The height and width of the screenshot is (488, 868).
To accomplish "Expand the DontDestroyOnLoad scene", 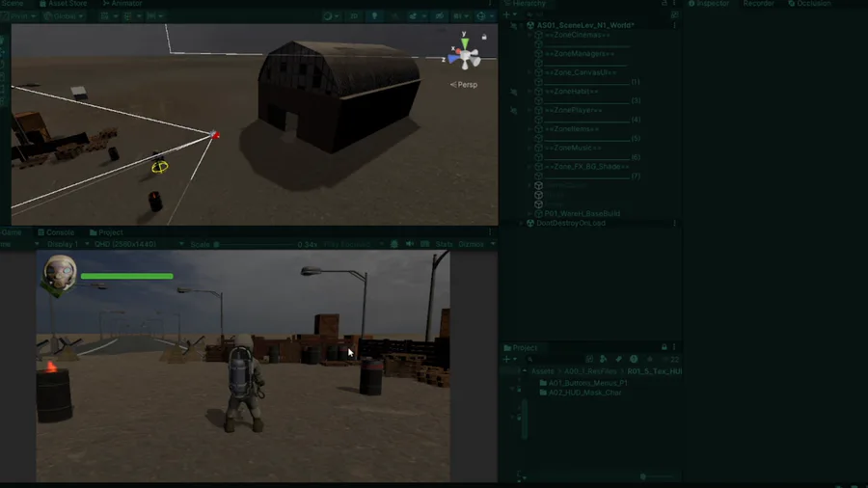I will tap(522, 223).
